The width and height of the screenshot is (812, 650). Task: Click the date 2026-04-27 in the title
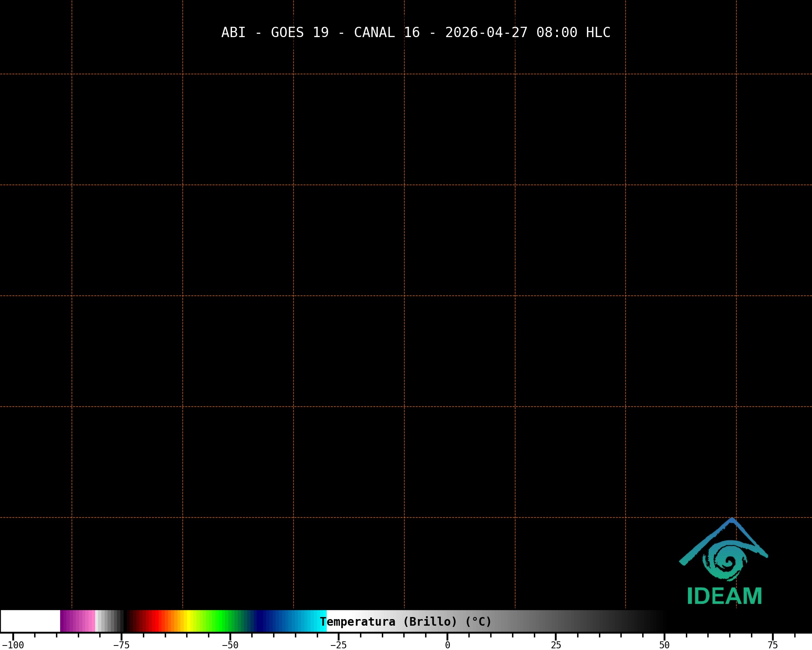coord(486,33)
